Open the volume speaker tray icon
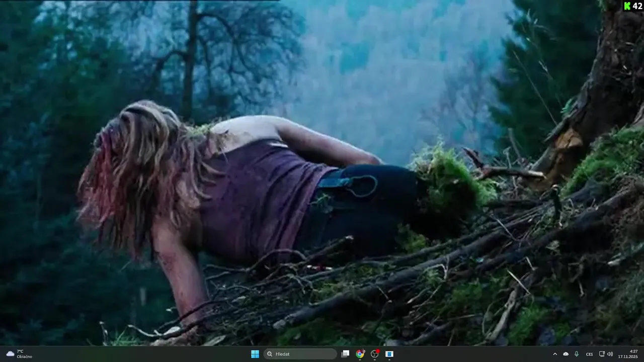Image resolution: width=644 pixels, height=362 pixels. (610, 354)
